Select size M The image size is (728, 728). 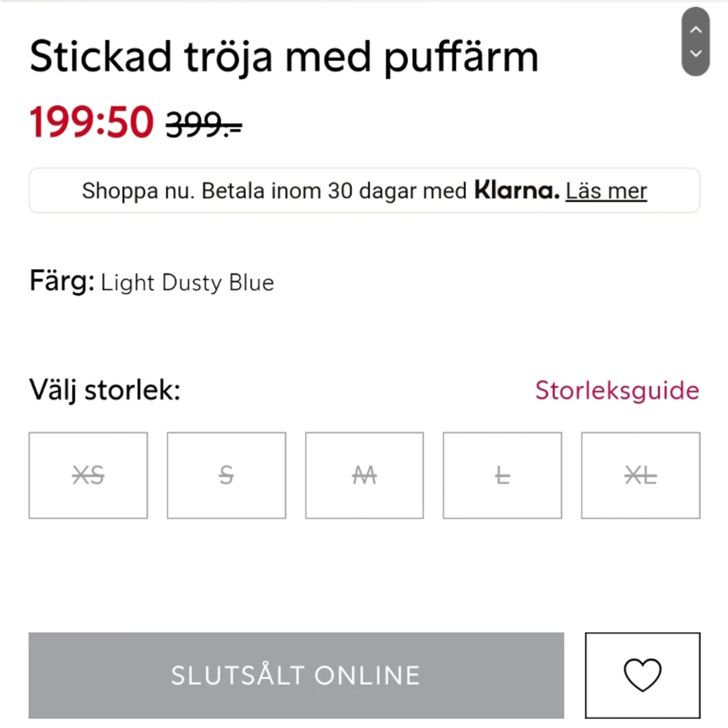[x=364, y=475]
